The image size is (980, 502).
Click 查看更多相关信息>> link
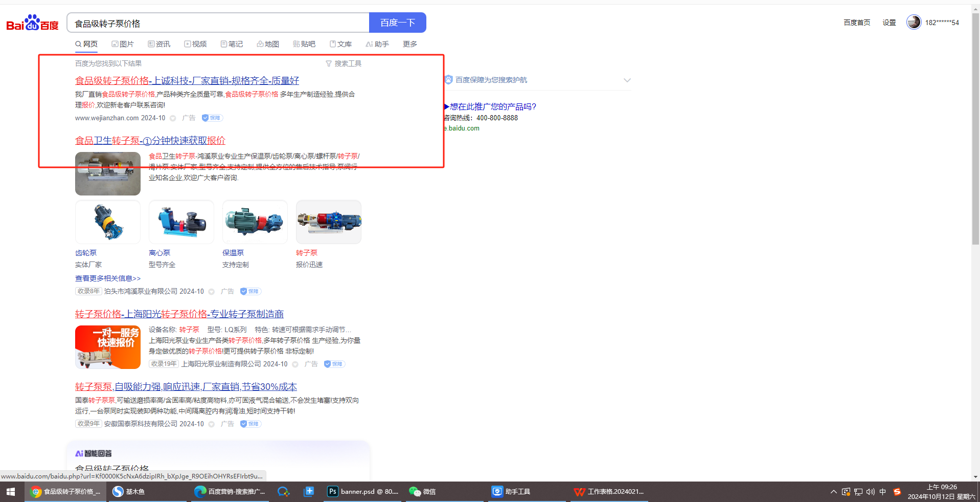(108, 278)
